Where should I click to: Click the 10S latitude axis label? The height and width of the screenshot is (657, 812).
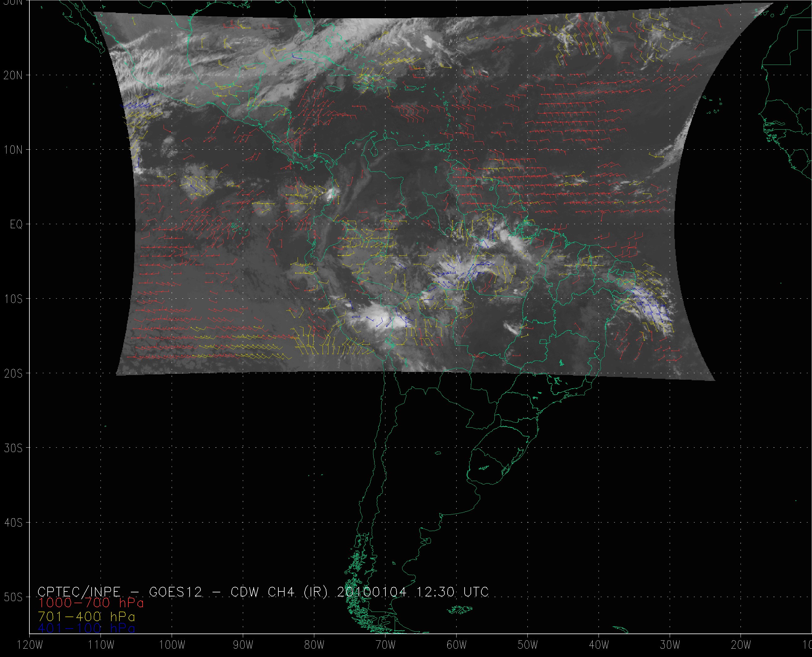(13, 299)
